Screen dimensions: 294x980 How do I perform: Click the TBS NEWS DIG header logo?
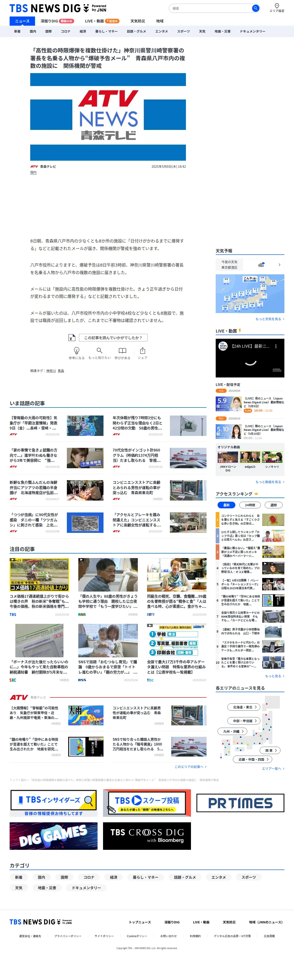[x=58, y=8]
